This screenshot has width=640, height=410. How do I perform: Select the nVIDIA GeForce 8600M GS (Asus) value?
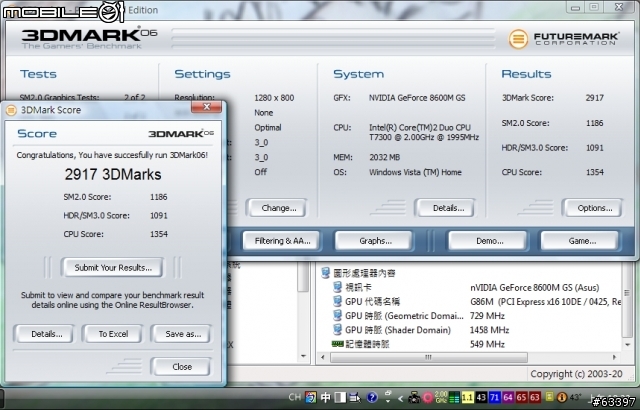(534, 288)
